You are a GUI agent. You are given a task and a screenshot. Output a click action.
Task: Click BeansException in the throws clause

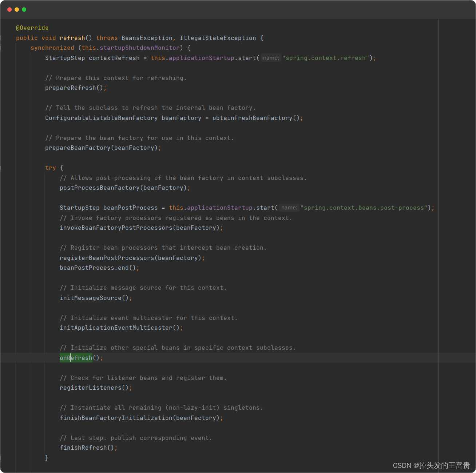(147, 38)
